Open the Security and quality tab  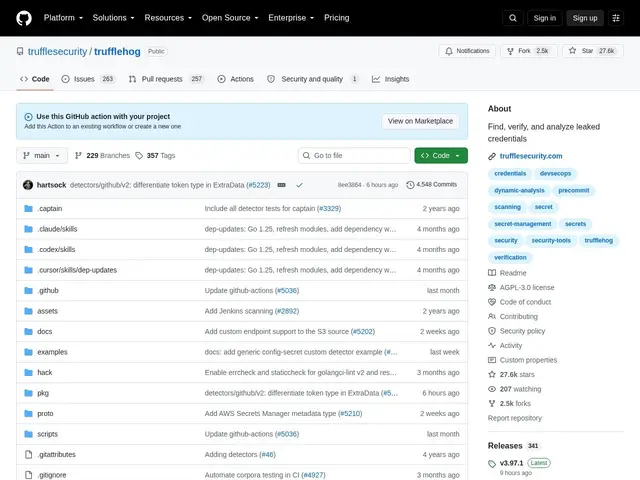pyautogui.click(x=313, y=79)
